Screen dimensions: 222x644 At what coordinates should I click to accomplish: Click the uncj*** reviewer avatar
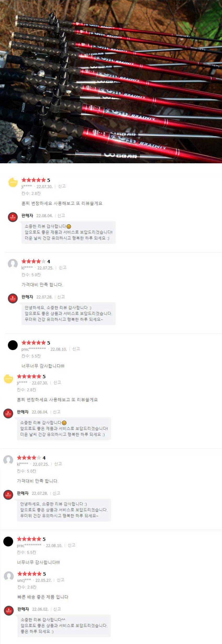9,576
